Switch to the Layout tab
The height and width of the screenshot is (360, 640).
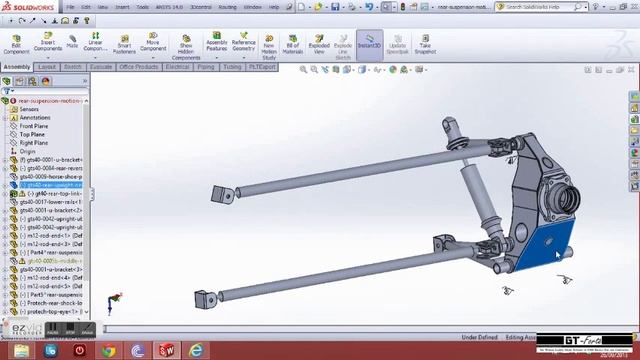(x=47, y=67)
